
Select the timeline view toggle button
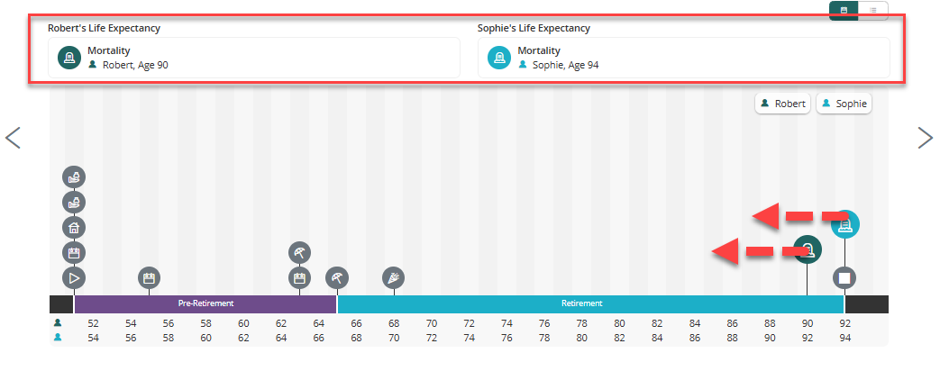[x=844, y=10]
